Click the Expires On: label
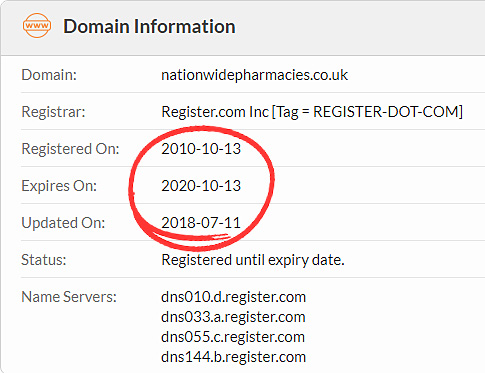This screenshot has height=373, width=485. [59, 186]
